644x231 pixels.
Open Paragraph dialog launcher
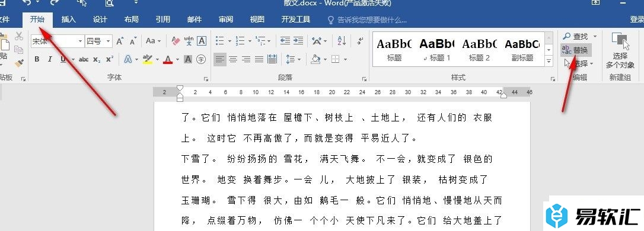pyautogui.click(x=364, y=79)
